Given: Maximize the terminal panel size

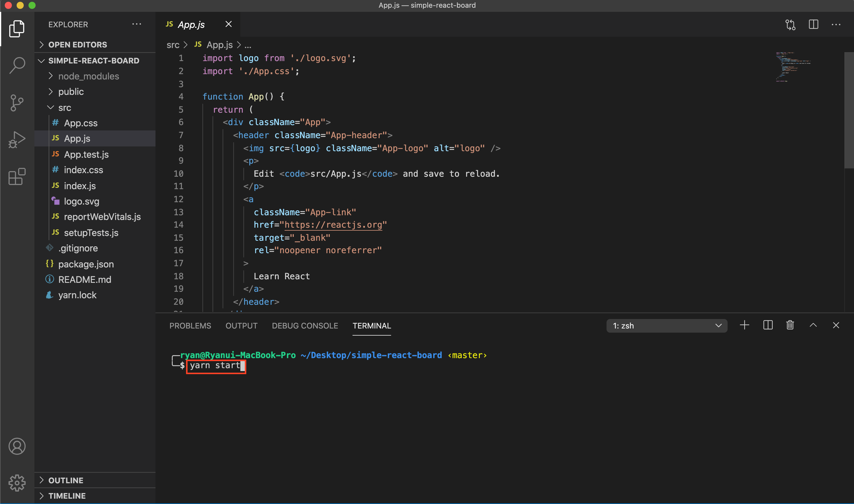Looking at the screenshot, I should [x=813, y=325].
